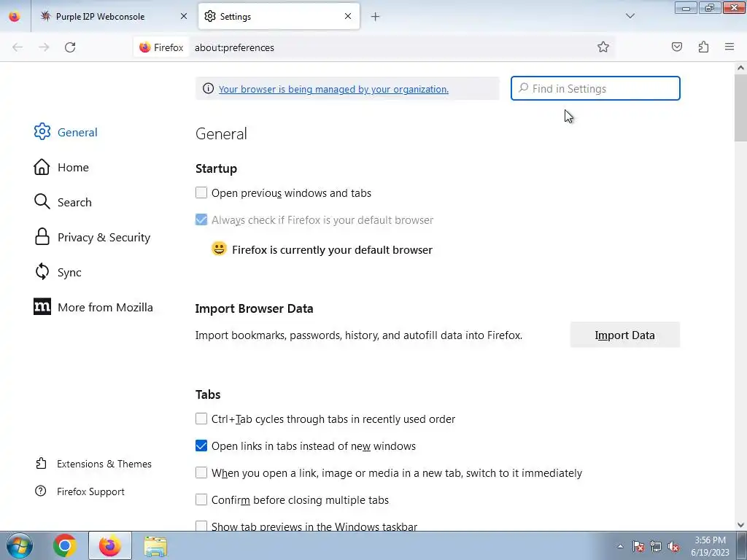Open Save to Pocket icon
Image resolution: width=747 pixels, height=560 pixels.
point(676,47)
